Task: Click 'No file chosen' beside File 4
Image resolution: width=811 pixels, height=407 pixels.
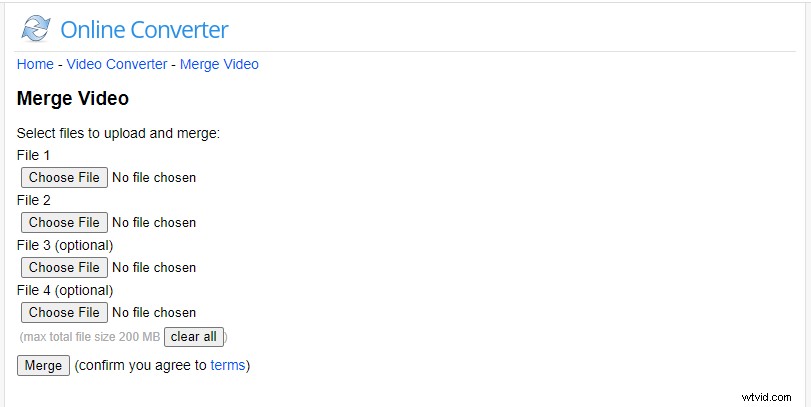Action: (x=154, y=312)
